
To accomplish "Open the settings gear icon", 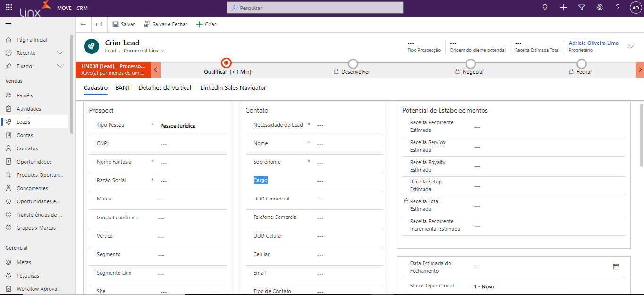I will click(600, 8).
